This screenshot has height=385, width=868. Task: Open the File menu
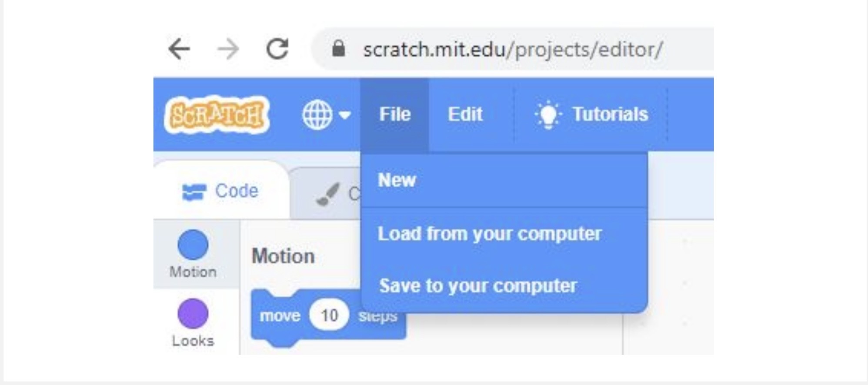(x=394, y=115)
